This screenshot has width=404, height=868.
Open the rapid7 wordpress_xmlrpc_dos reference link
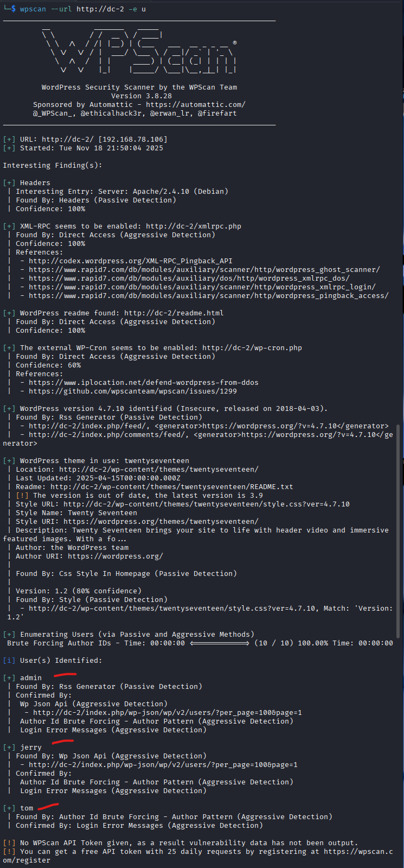pos(189,278)
